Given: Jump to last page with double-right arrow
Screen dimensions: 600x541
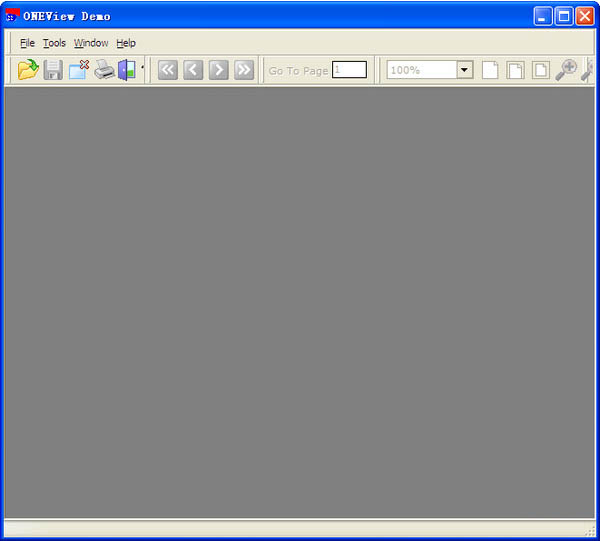Looking at the screenshot, I should [244, 70].
